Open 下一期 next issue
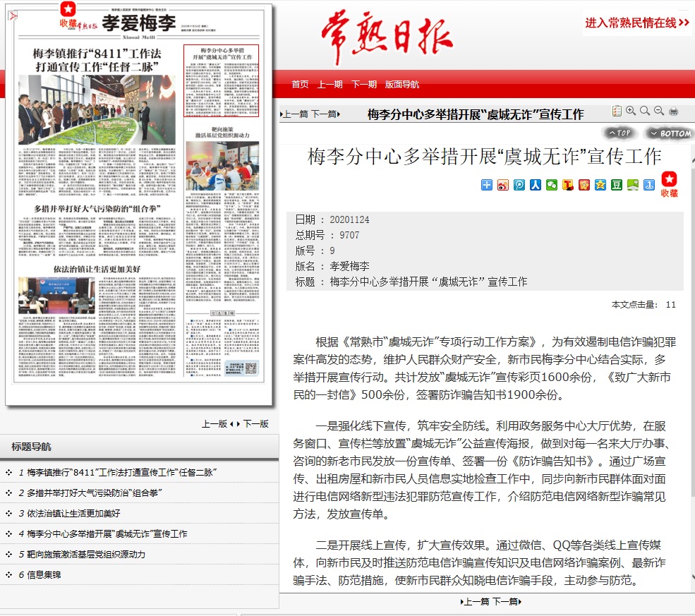The image size is (695, 616). pos(364,84)
